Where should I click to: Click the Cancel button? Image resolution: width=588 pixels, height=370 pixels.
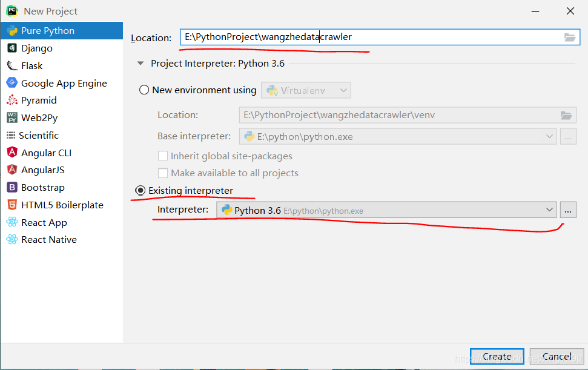coord(557,356)
